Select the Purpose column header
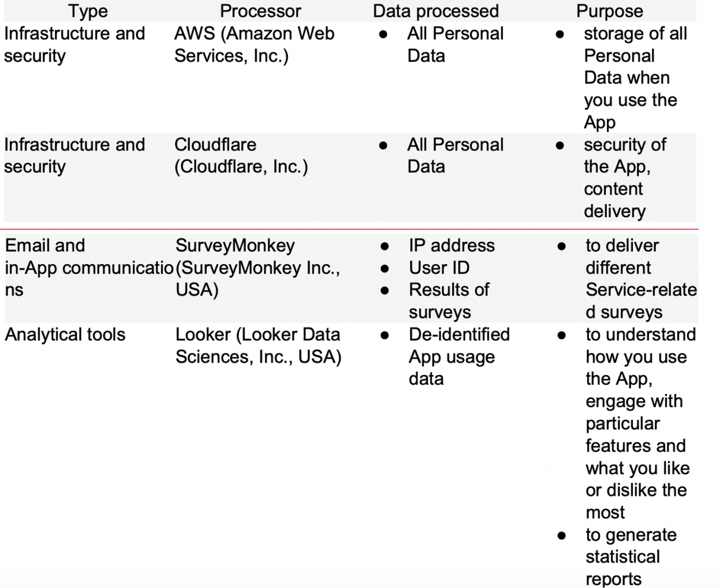 [x=610, y=11]
